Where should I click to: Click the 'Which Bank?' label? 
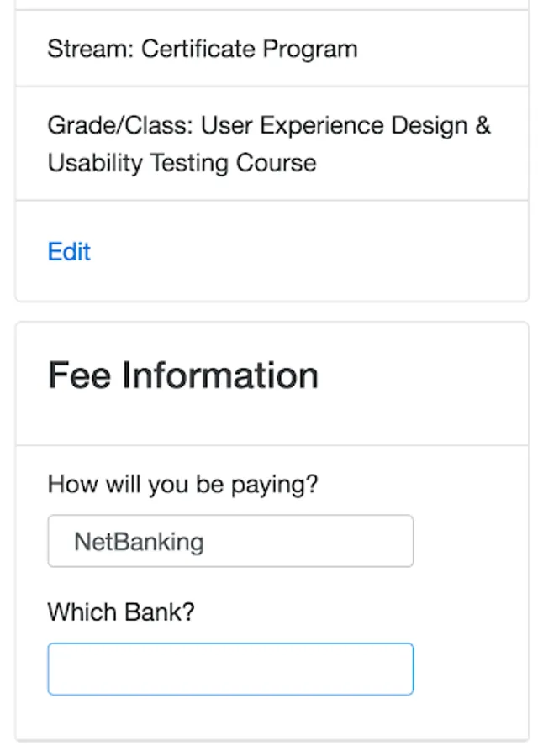point(120,612)
